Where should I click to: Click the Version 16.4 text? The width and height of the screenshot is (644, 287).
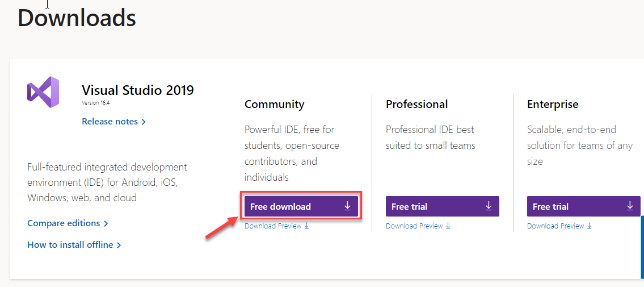(96, 103)
